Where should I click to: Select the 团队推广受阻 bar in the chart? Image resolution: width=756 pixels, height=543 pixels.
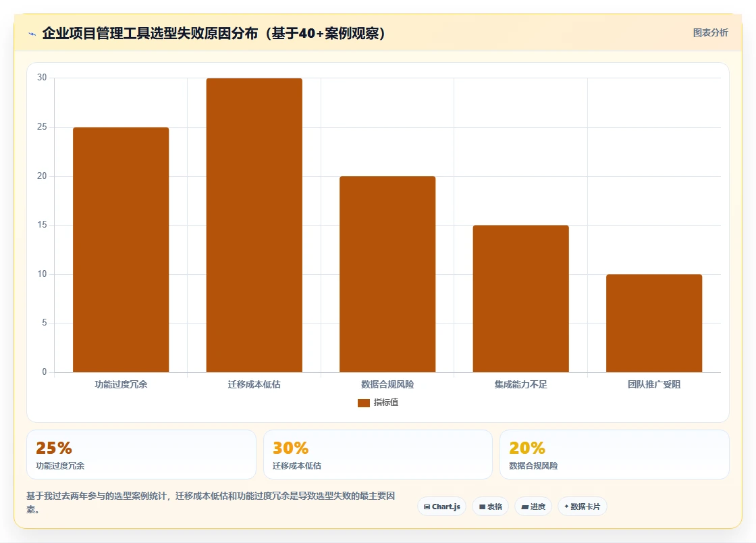point(654,323)
